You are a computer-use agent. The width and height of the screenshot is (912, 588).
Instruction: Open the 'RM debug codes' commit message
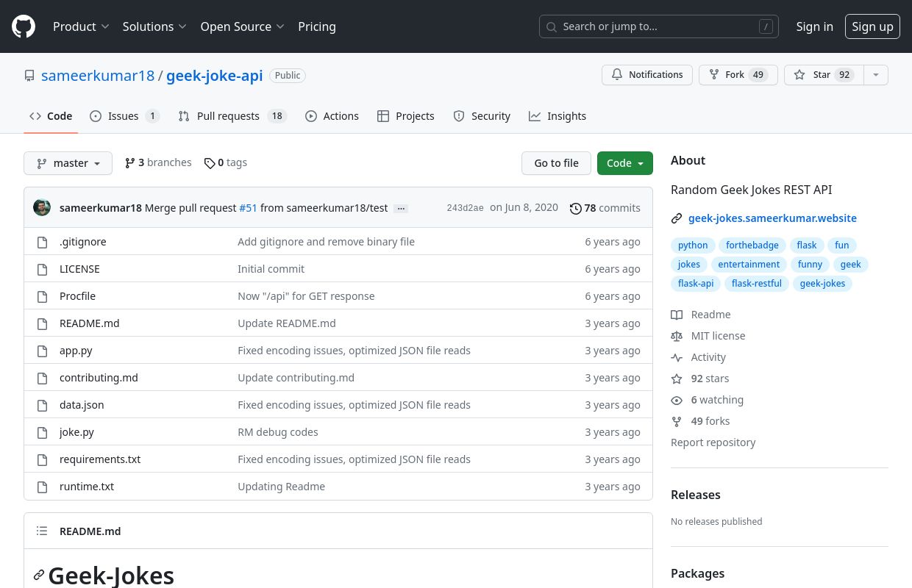click(x=278, y=432)
